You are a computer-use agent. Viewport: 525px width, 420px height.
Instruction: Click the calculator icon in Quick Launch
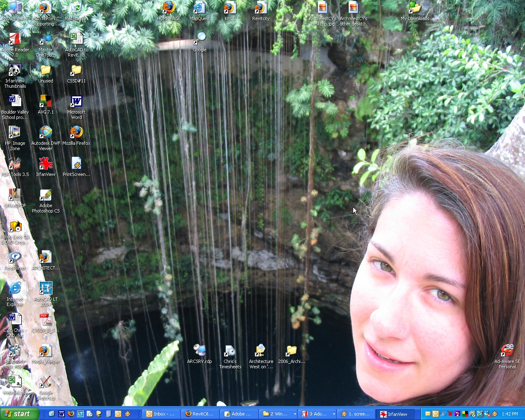click(109, 414)
